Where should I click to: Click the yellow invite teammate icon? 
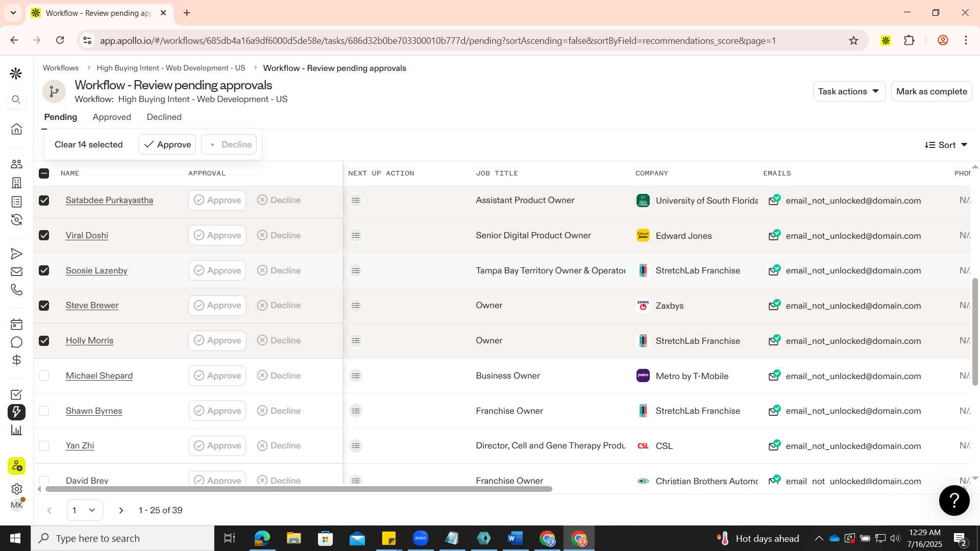pyautogui.click(x=16, y=466)
